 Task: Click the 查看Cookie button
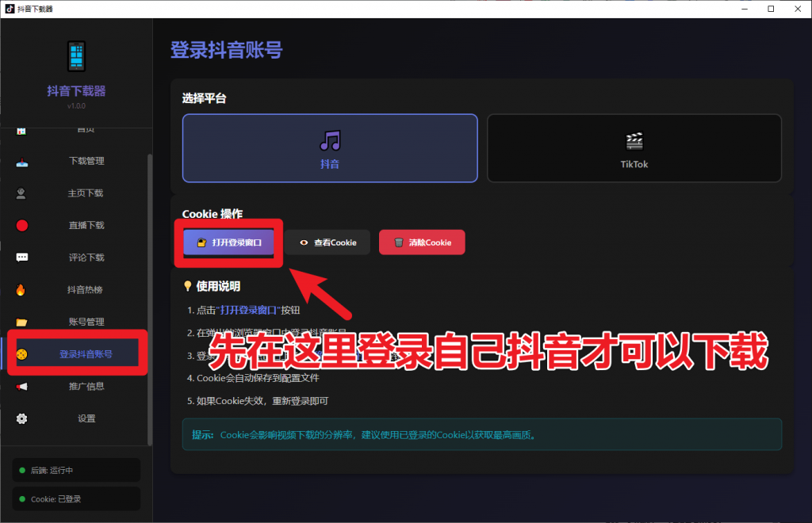(x=327, y=242)
